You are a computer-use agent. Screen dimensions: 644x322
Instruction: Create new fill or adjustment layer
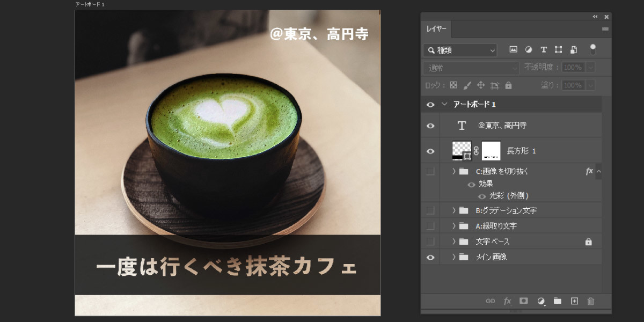[541, 301]
